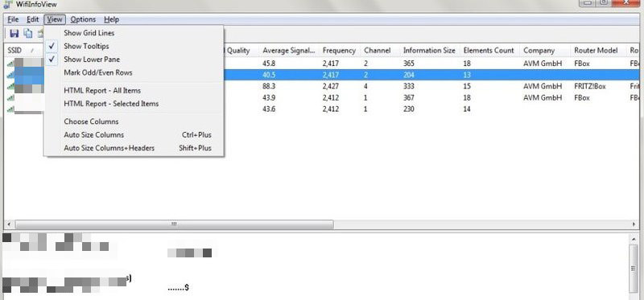The width and height of the screenshot is (644, 300).
Task: Open the Edit menu
Action: [x=33, y=19]
